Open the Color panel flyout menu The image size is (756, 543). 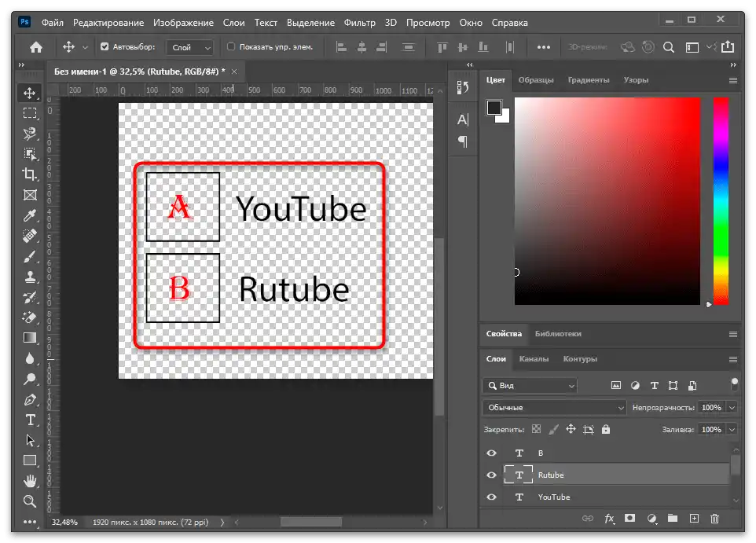733,80
